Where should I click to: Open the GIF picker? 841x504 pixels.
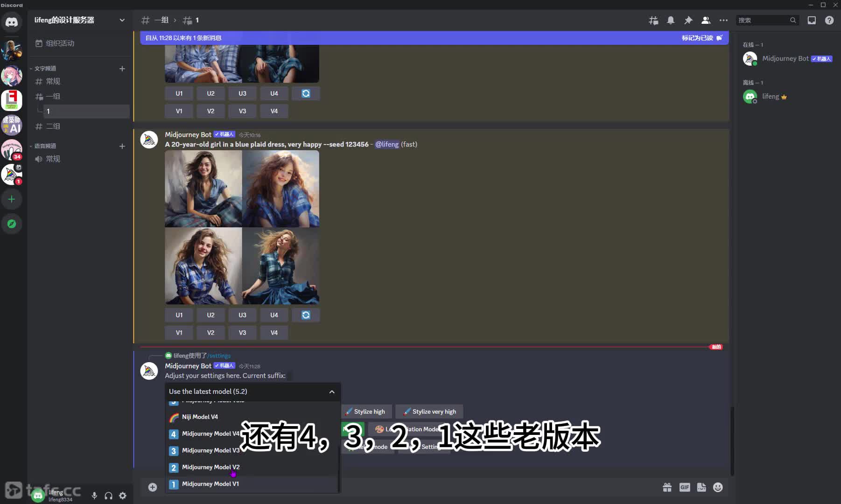pyautogui.click(x=685, y=487)
